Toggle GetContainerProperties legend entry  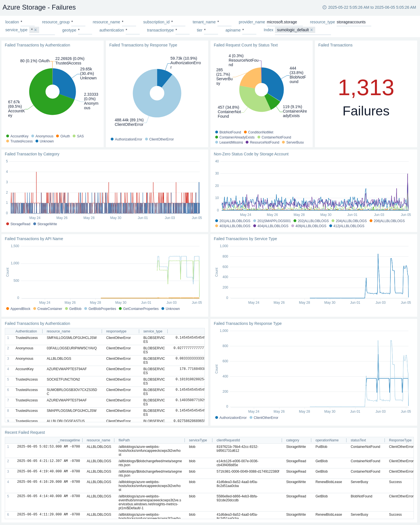coord(139,309)
